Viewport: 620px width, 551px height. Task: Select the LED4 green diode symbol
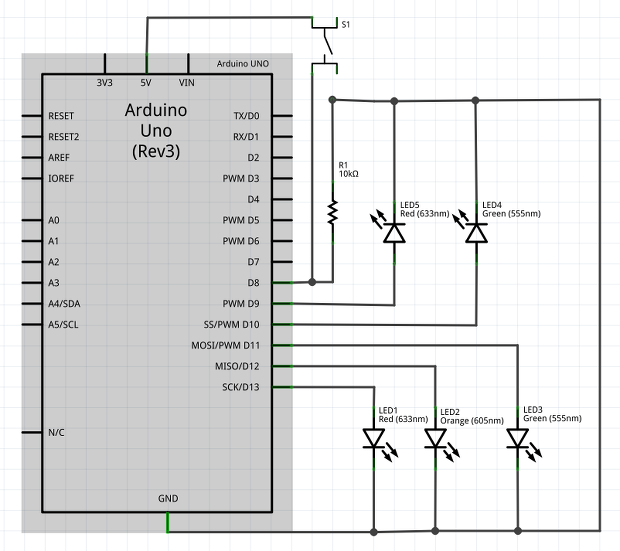coord(470,233)
